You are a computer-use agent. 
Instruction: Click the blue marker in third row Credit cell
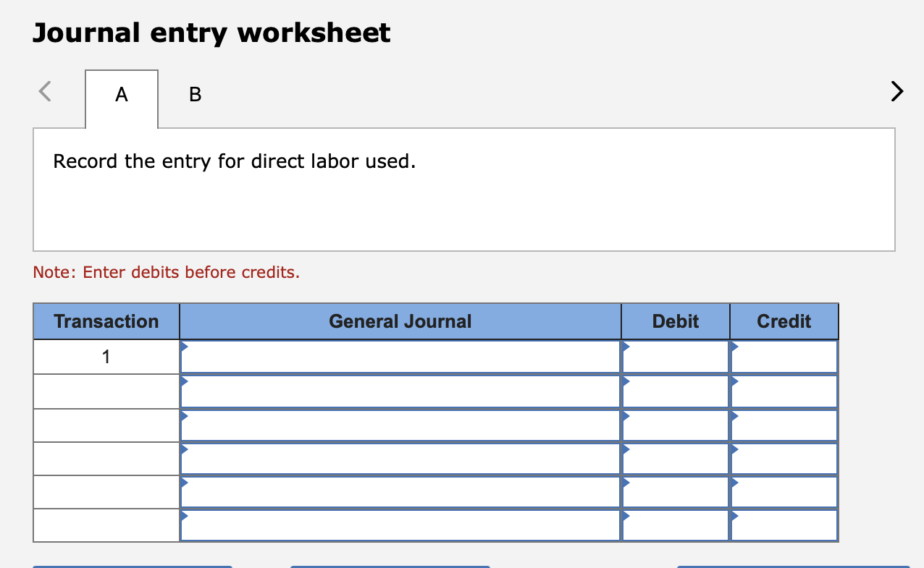[734, 416]
